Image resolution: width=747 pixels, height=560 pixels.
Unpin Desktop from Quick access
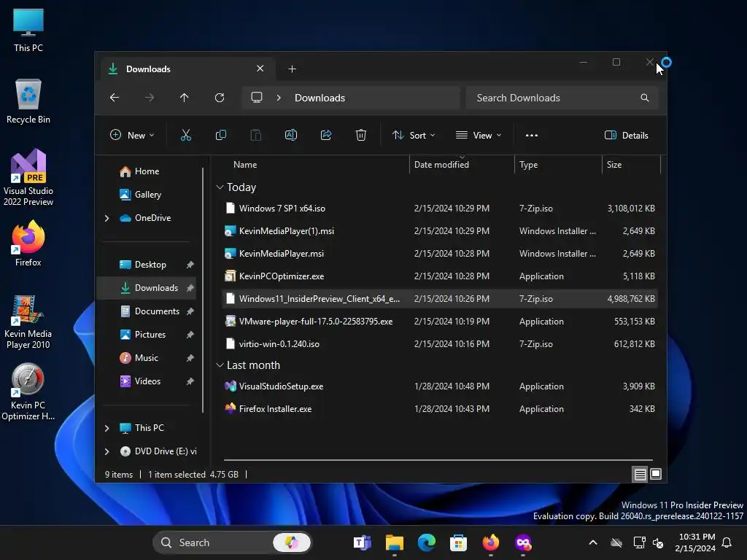coord(190,265)
